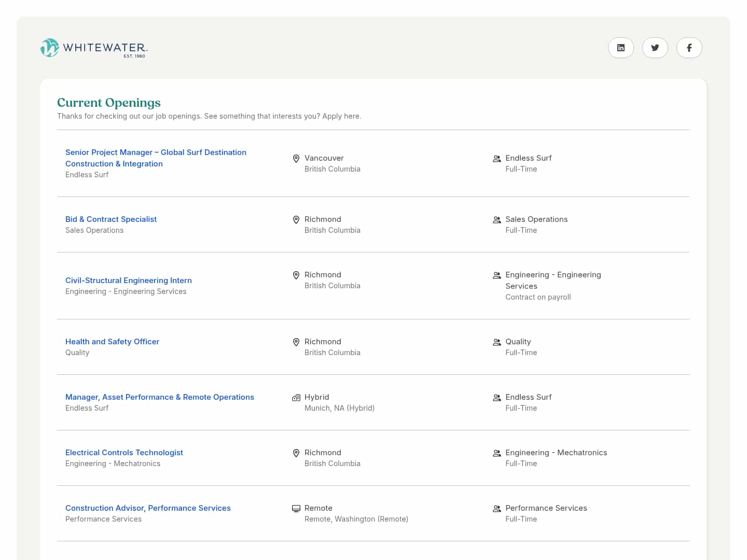Screen dimensions: 747x560
Task: Click the team icon in the Manager, Asset Performance row
Action: pos(497,398)
